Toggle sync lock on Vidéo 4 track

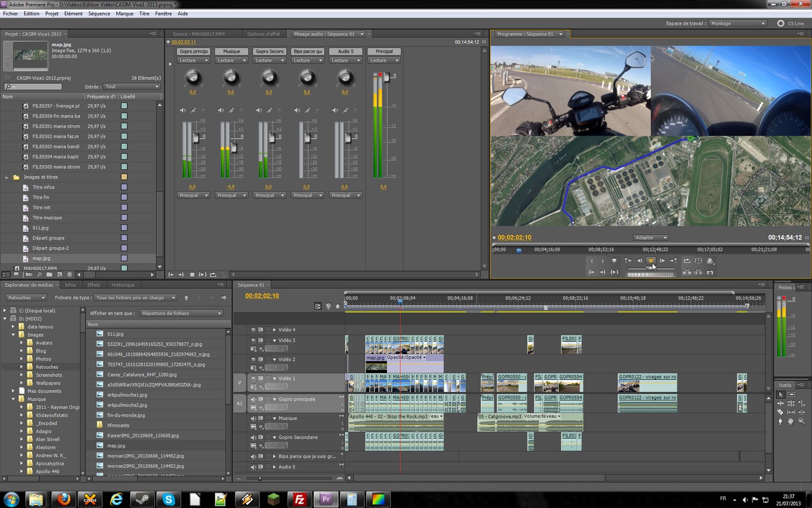click(261, 330)
